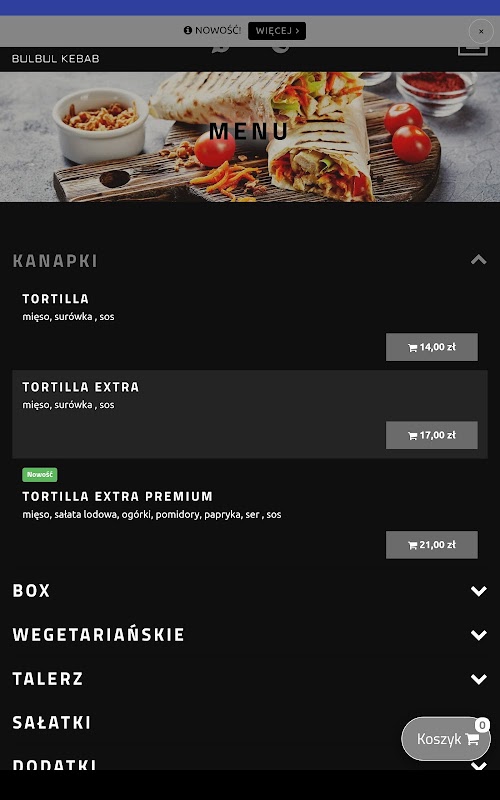
Task: Expand the Box category chevron
Action: point(478,591)
